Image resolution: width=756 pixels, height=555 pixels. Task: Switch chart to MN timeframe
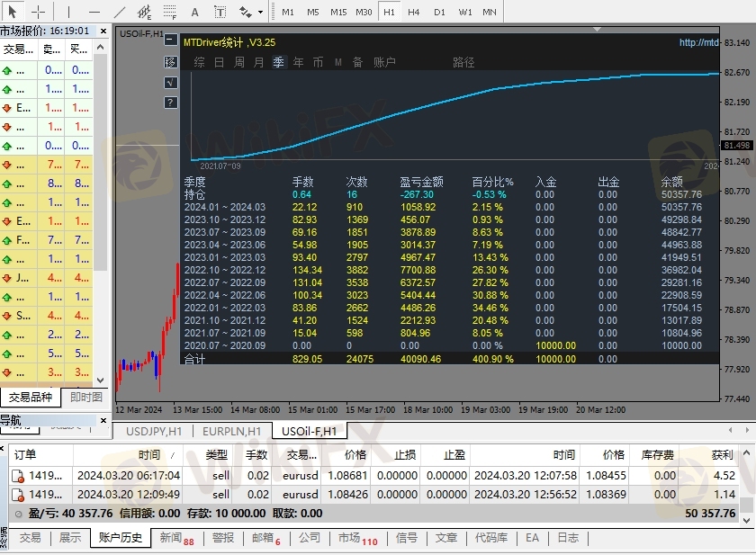click(490, 12)
